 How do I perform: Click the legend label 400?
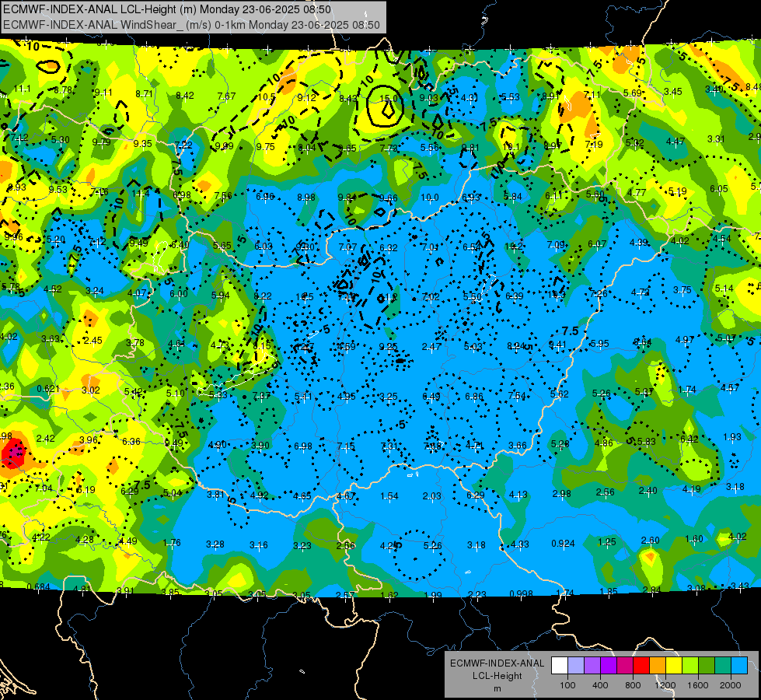600,685
